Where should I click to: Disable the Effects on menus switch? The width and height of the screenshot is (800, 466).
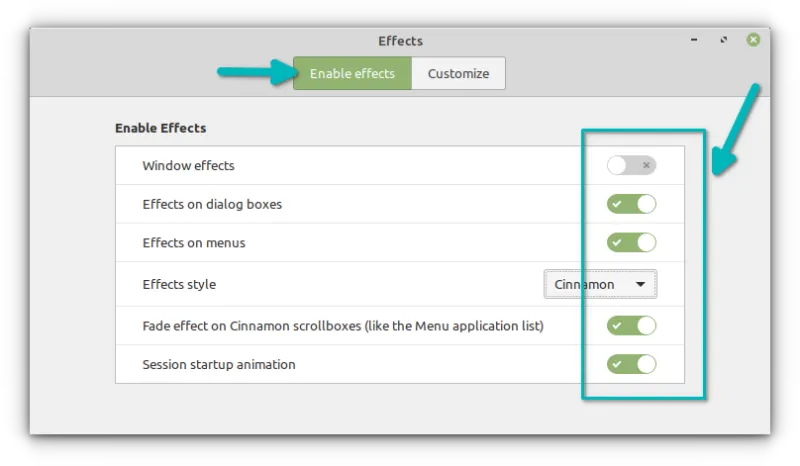coord(631,243)
